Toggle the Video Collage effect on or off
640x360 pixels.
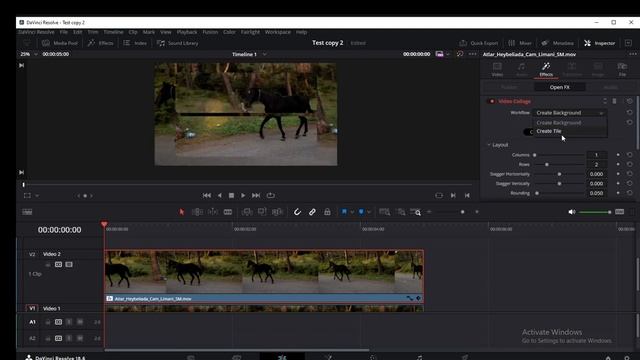[491, 101]
